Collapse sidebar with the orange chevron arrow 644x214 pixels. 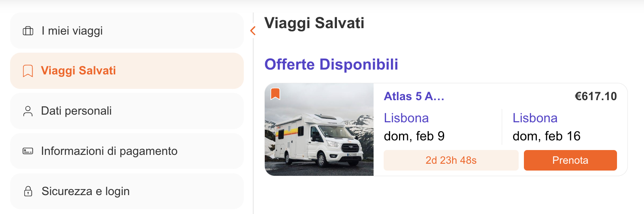click(x=253, y=31)
